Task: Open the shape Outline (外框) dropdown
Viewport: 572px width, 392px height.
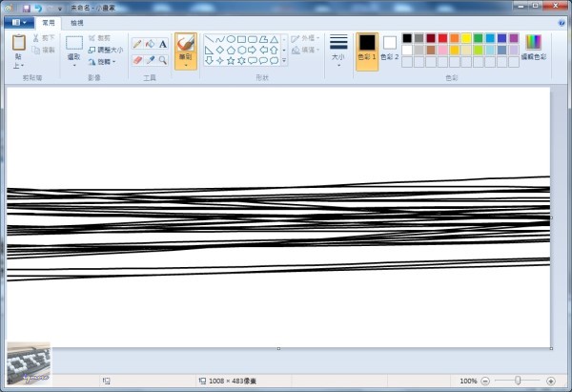Action: (x=305, y=38)
